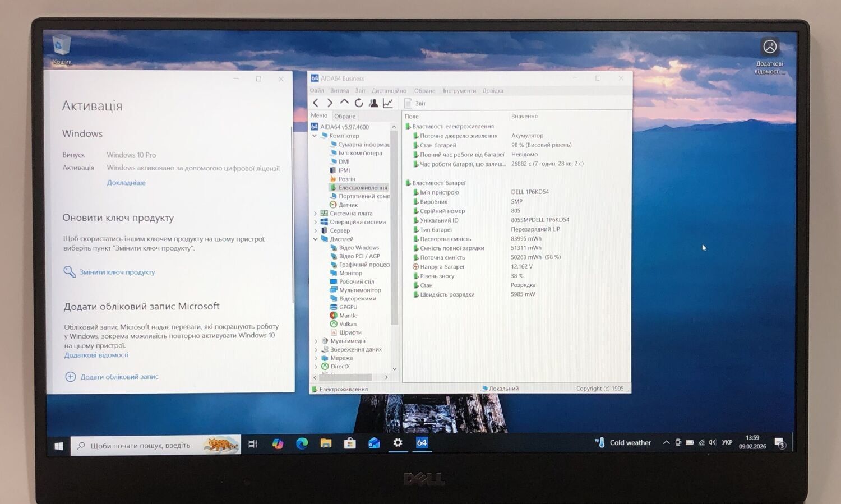Viewport: 841px width, 504px height.
Task: Expand the Системна плата tree node
Action: coord(315,214)
